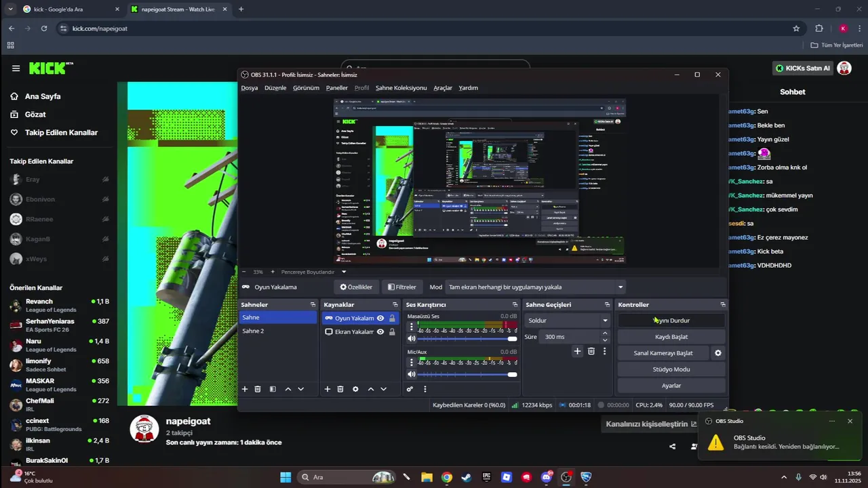Start recording with Kaydı Başlat
The width and height of the screenshot is (868, 488).
click(671, 337)
